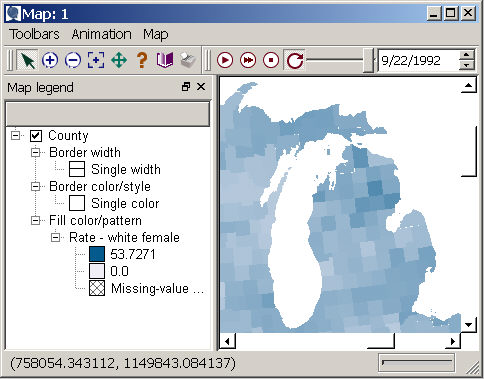The image size is (484, 379).
Task: Open the Toolbars menu
Action: click(34, 34)
